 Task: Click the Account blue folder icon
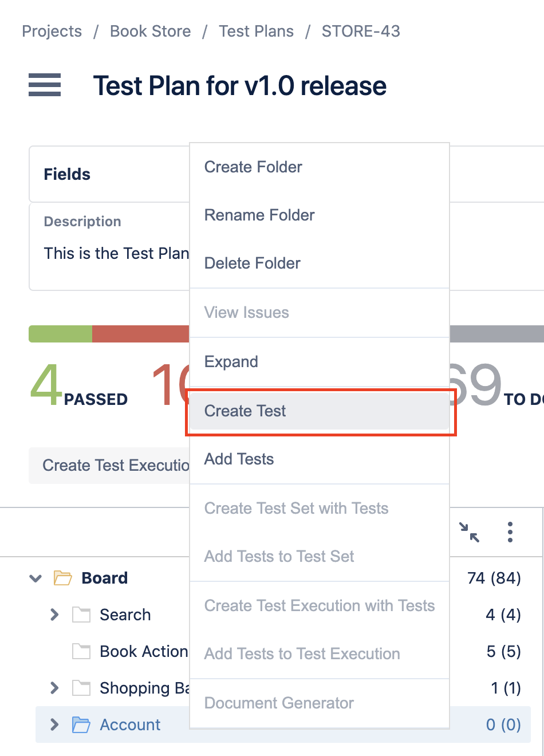coord(81,724)
